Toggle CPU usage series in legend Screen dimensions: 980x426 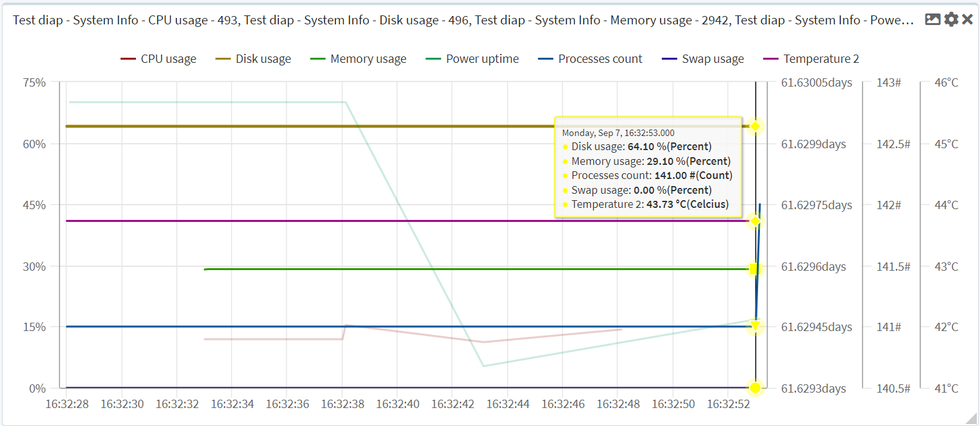[x=158, y=59]
